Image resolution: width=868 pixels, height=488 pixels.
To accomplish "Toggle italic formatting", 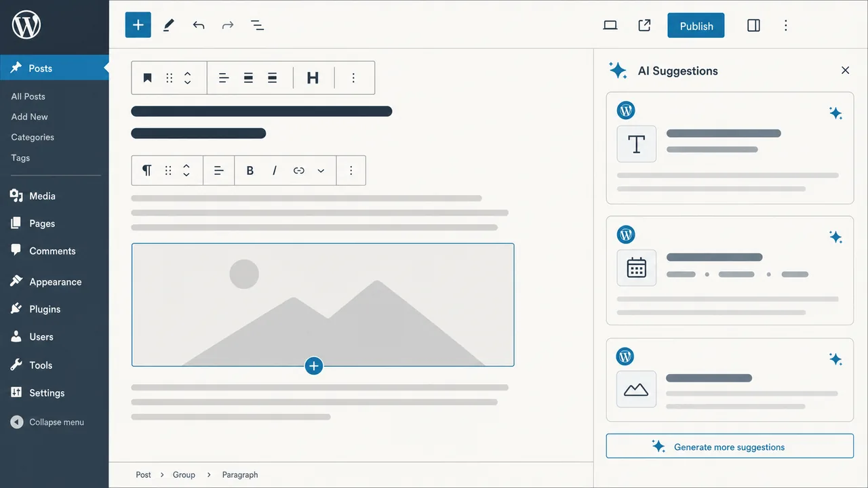I will [x=275, y=171].
